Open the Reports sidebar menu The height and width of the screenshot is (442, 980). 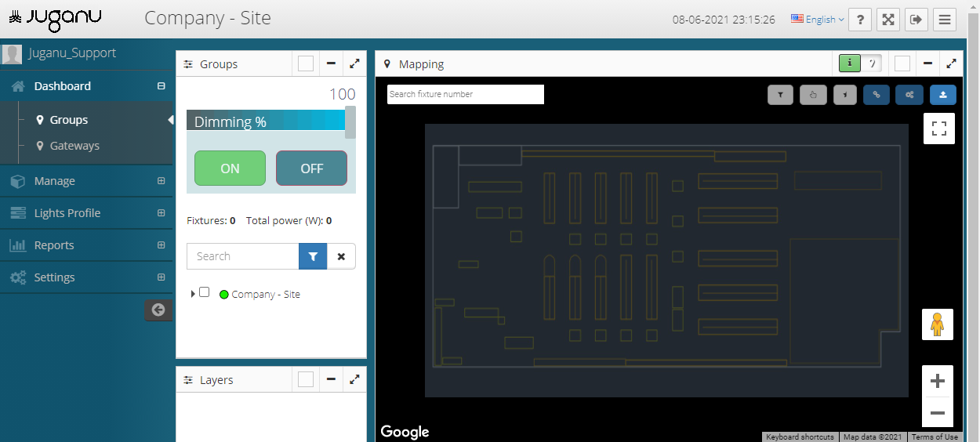[x=54, y=245]
